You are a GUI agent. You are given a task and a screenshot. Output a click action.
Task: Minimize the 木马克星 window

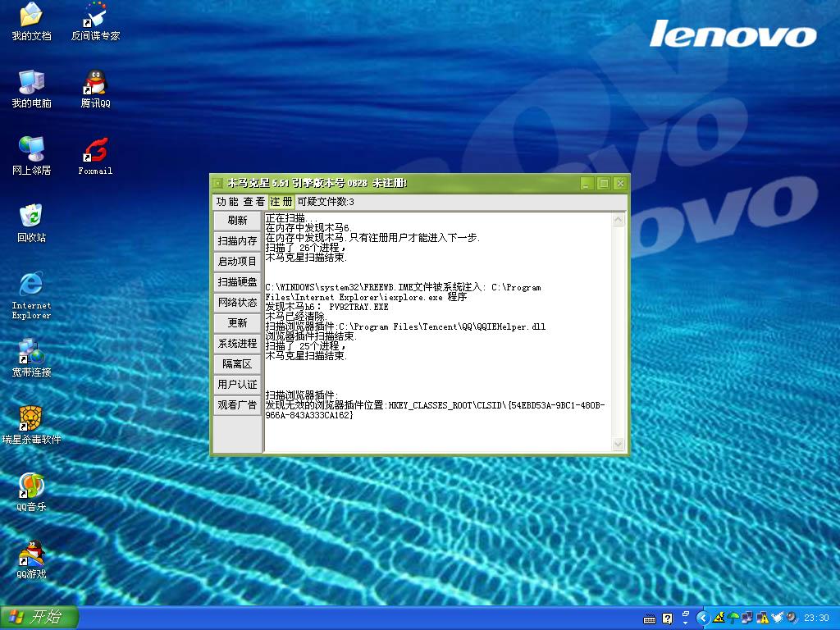click(587, 184)
